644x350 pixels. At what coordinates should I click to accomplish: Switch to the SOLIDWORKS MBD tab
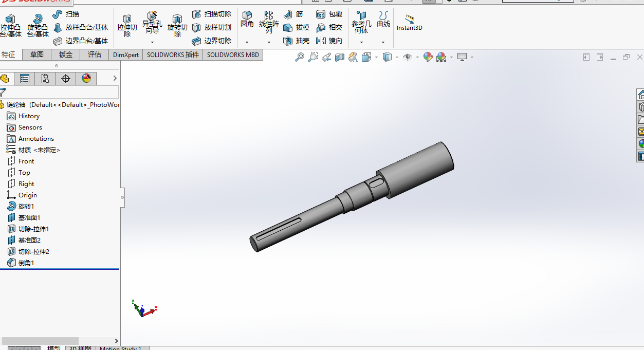click(233, 54)
